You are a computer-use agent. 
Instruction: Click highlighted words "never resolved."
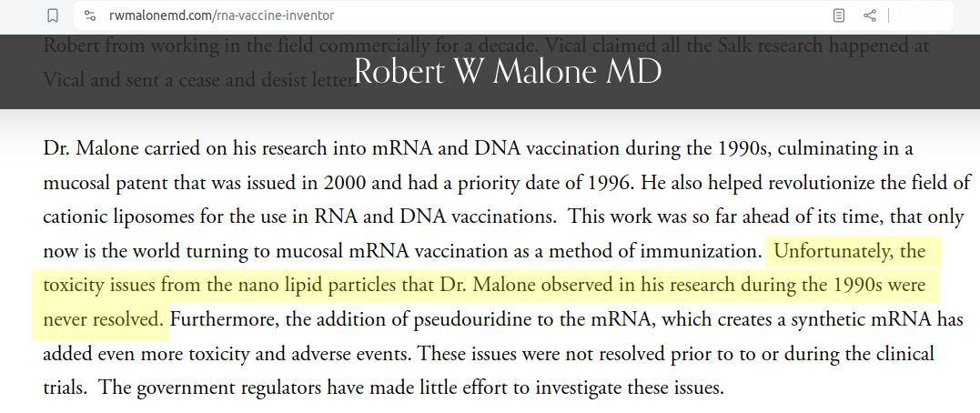tap(104, 319)
